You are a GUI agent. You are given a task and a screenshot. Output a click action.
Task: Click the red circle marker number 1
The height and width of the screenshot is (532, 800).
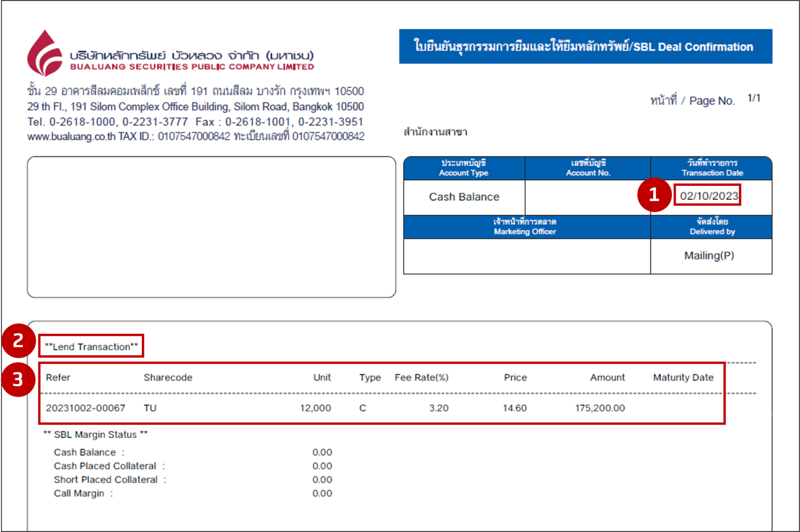point(654,195)
